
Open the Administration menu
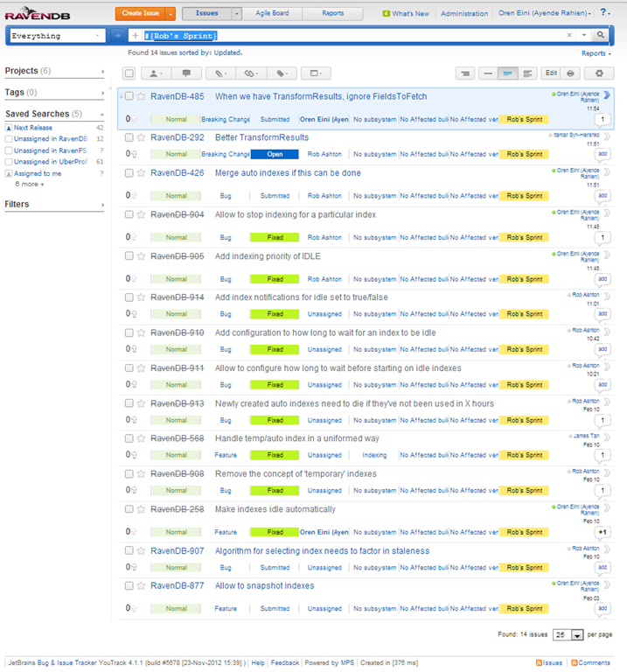pos(464,13)
